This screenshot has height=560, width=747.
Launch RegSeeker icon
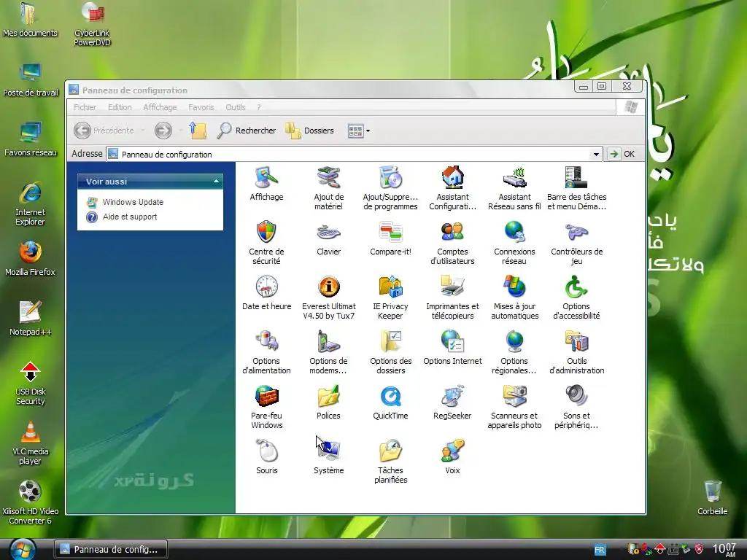pos(452,402)
